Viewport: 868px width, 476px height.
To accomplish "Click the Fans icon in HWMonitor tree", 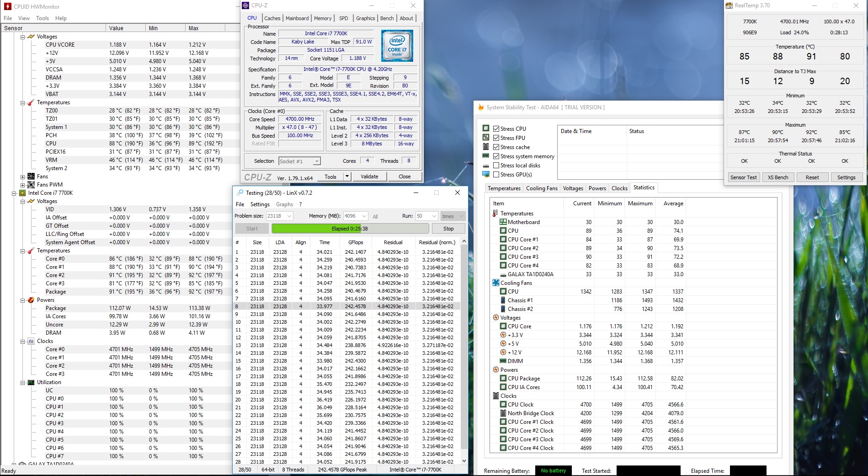I will pos(31,176).
